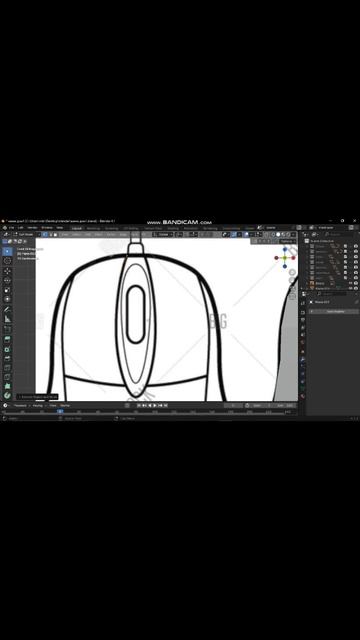
Task: Open the Playback popover in timeline
Action: tap(20, 405)
